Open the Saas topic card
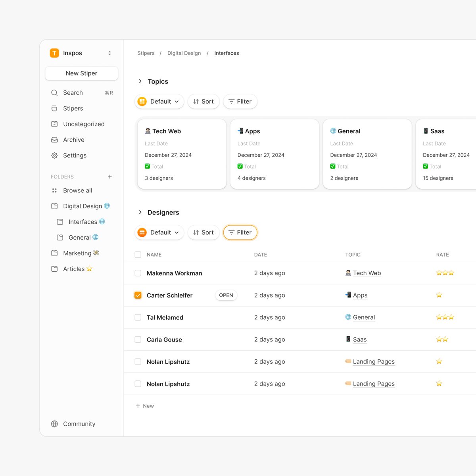 click(x=446, y=154)
